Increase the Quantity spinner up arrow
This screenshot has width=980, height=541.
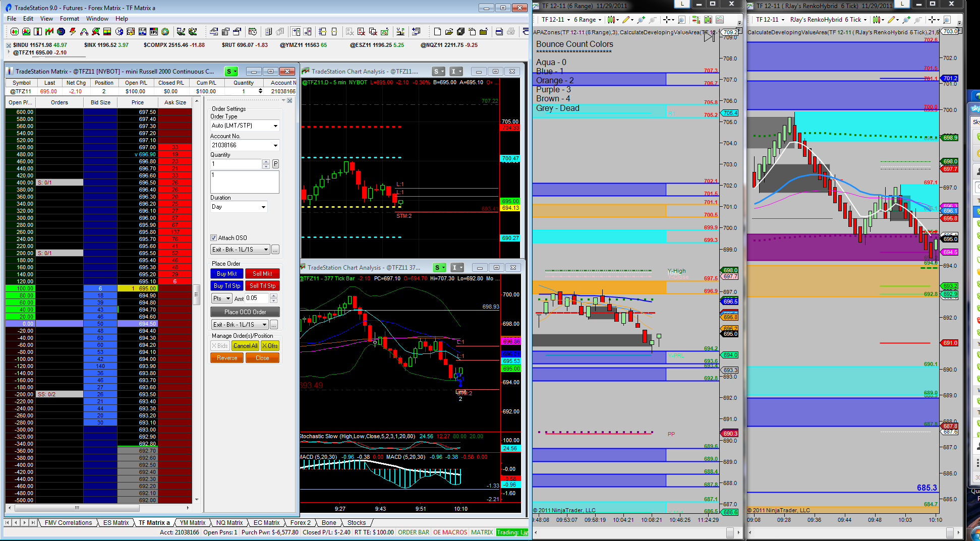click(x=266, y=162)
